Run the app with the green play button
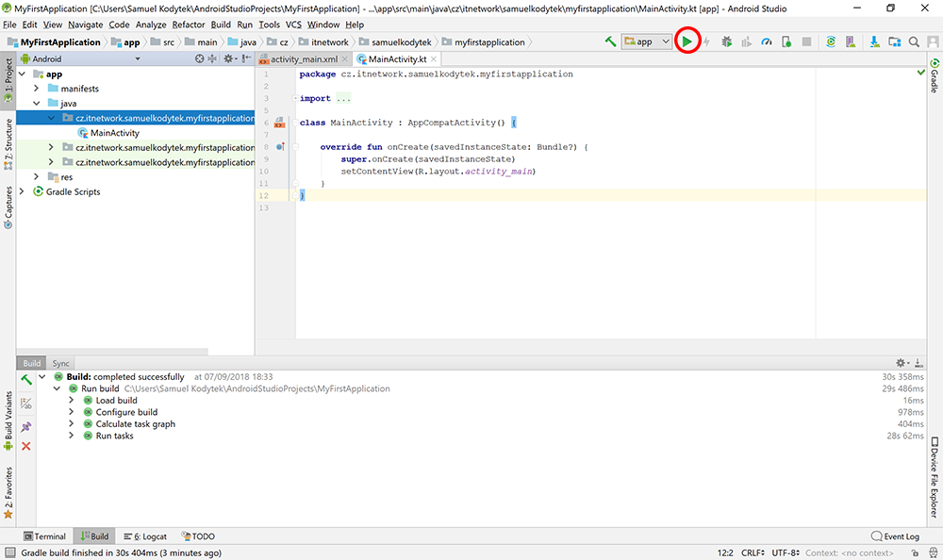943x560 pixels. click(687, 41)
